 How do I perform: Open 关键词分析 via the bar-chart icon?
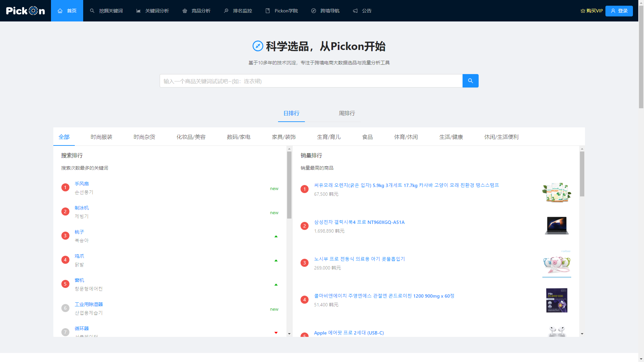tap(138, 10)
